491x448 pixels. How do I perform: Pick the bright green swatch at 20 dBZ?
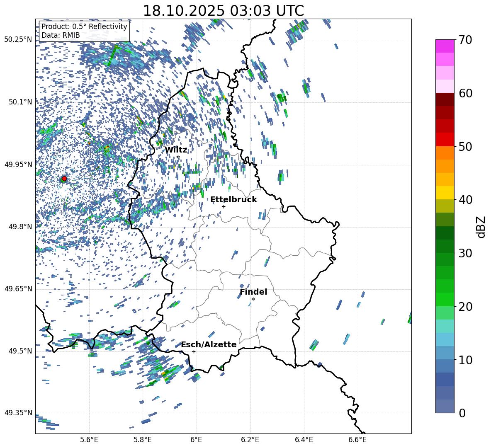(x=445, y=300)
